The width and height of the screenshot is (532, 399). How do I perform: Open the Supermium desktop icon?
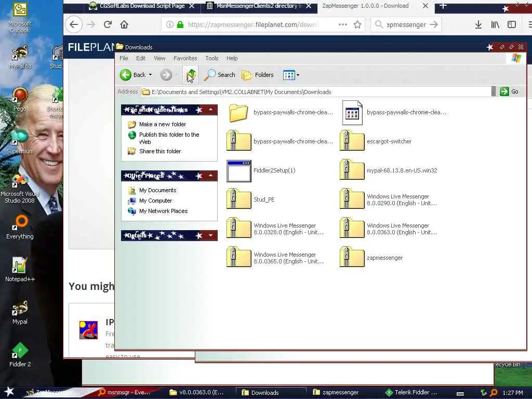coord(20,142)
